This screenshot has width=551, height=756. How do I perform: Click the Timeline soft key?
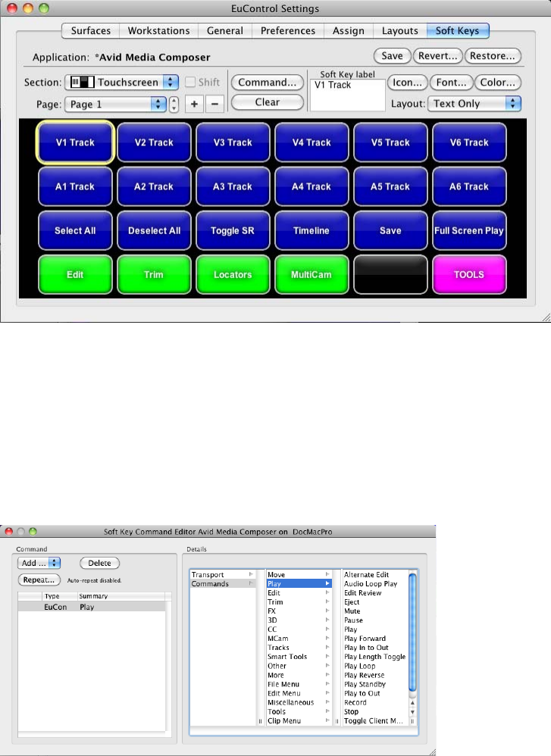(x=312, y=230)
